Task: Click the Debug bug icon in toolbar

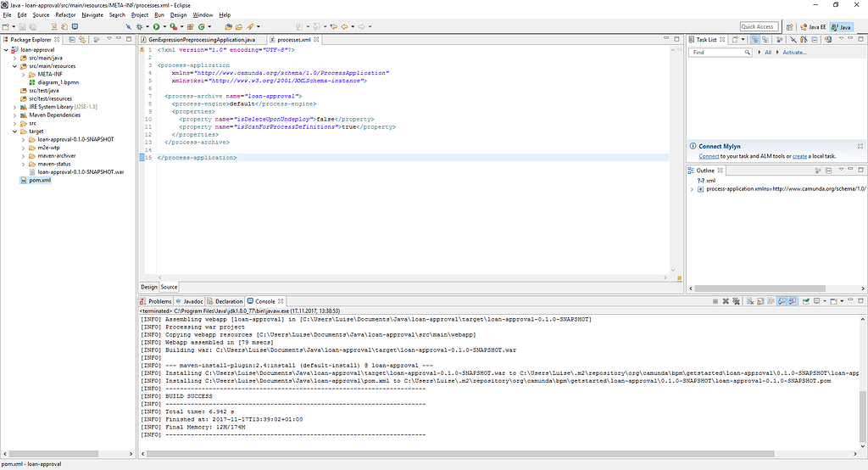Action: point(141,27)
